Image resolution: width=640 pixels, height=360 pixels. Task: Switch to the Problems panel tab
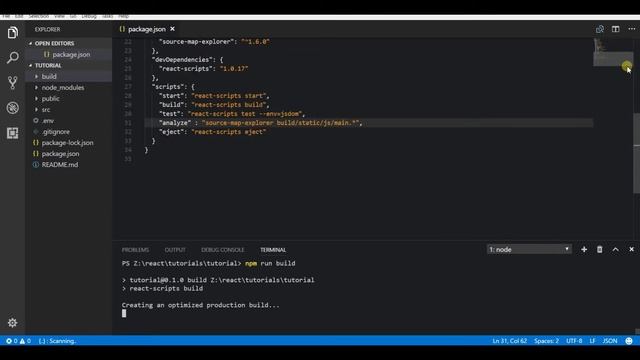pos(135,250)
